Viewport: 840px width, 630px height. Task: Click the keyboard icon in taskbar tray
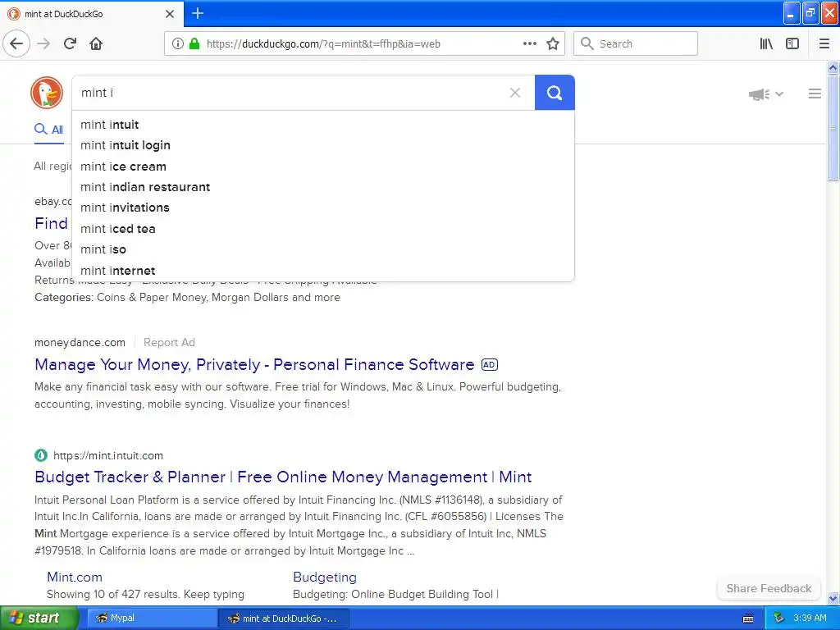click(x=748, y=619)
